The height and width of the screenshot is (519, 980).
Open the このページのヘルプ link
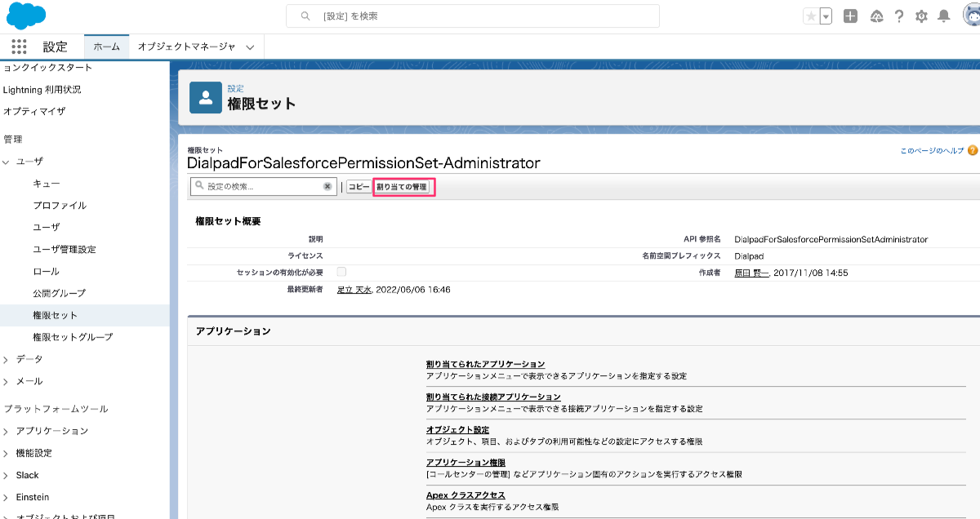click(x=932, y=151)
